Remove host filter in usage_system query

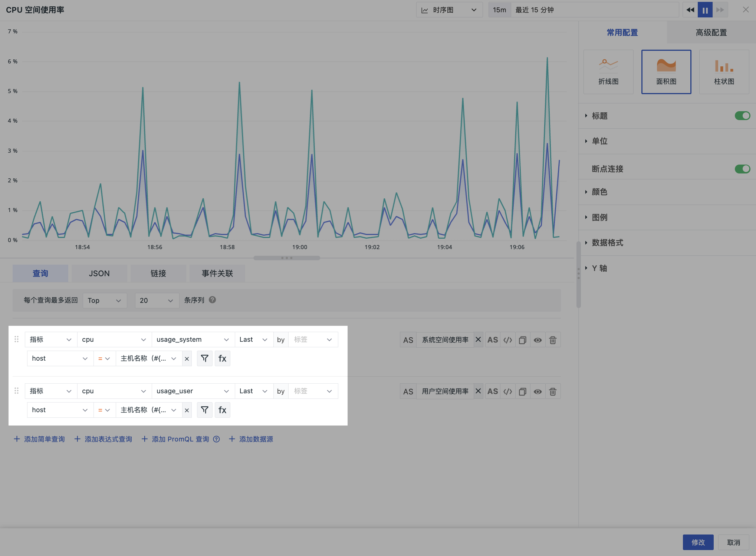coord(187,358)
